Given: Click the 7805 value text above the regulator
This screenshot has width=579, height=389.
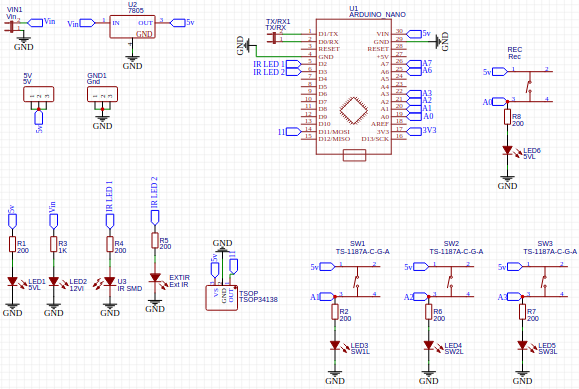Looking at the screenshot, I should point(136,11).
